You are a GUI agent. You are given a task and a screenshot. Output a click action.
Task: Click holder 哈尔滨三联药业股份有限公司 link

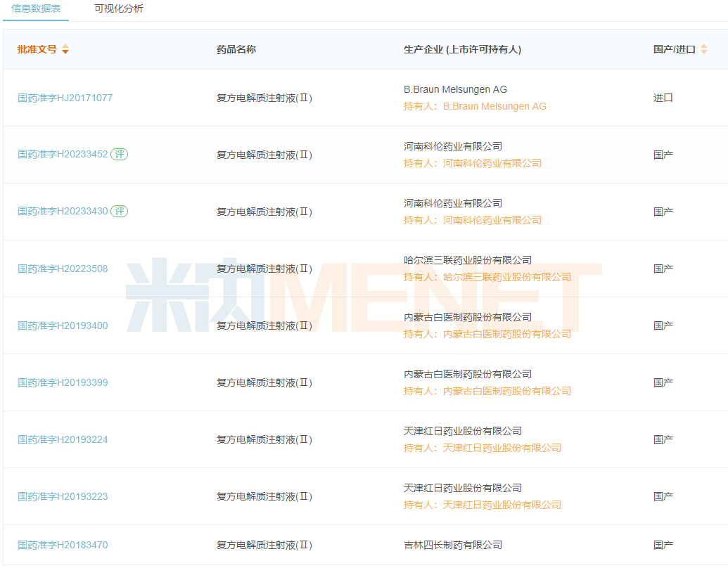click(506, 277)
